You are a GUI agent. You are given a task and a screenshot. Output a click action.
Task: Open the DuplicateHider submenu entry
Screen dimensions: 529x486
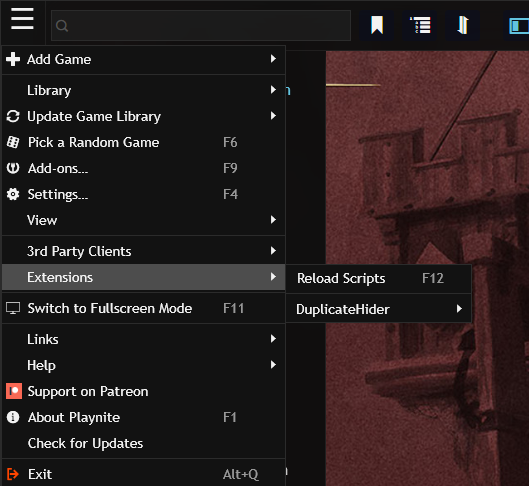coord(378,309)
